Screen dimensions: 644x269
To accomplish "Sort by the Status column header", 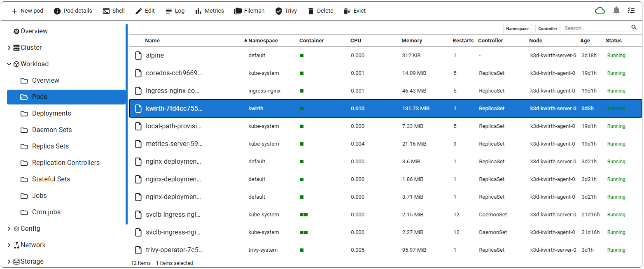I will click(614, 40).
